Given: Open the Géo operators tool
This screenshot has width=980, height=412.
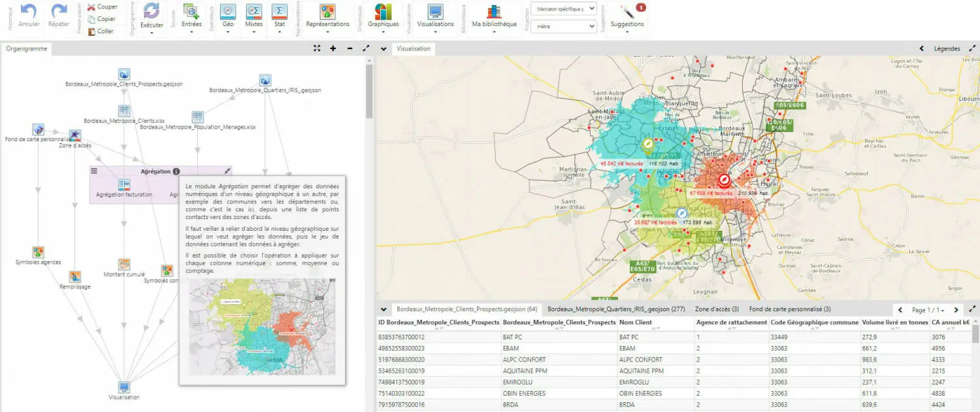Looking at the screenshot, I should coord(228,11).
